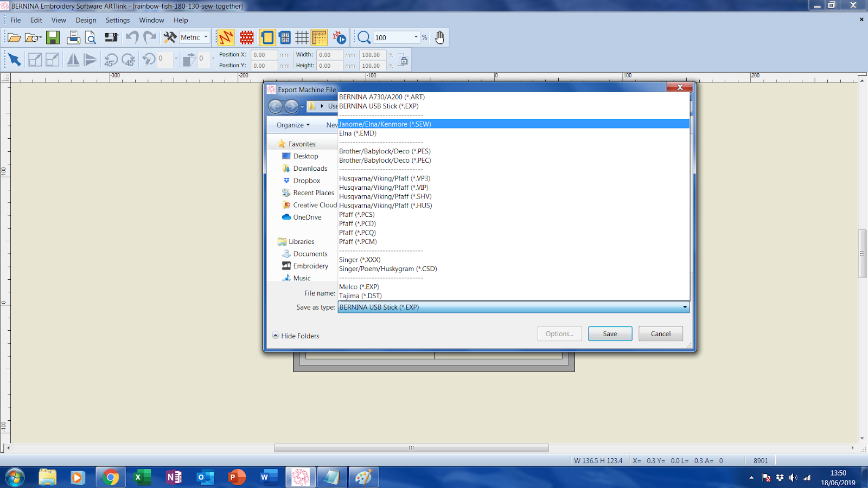Image resolution: width=868 pixels, height=488 pixels.
Task: Click the Save button in Export dialog
Action: tap(610, 333)
